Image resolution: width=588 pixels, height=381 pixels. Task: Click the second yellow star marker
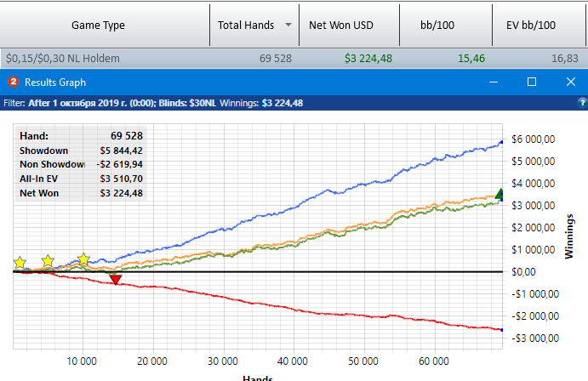pos(48,260)
